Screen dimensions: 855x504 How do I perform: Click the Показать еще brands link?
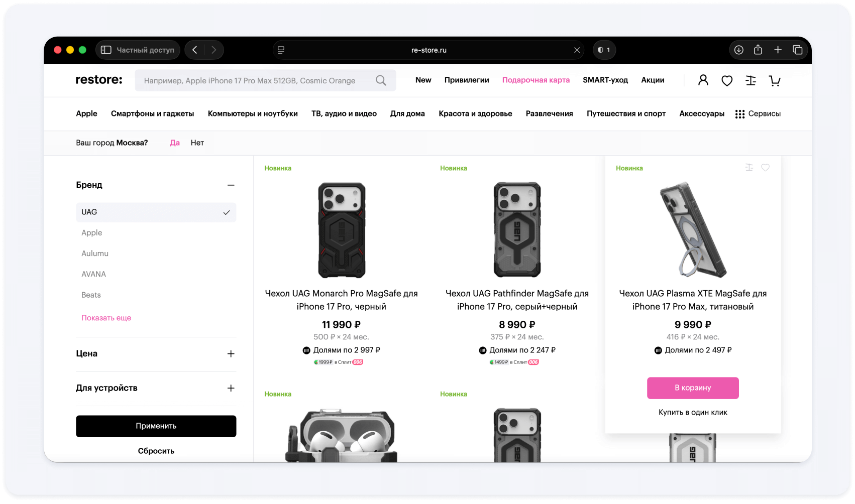(x=106, y=318)
